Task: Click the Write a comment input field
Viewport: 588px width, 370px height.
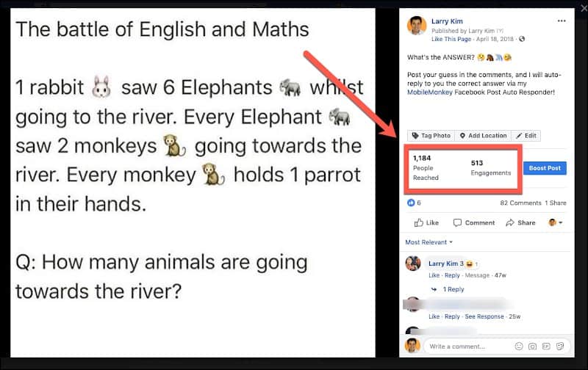Action: pyautogui.click(x=469, y=347)
